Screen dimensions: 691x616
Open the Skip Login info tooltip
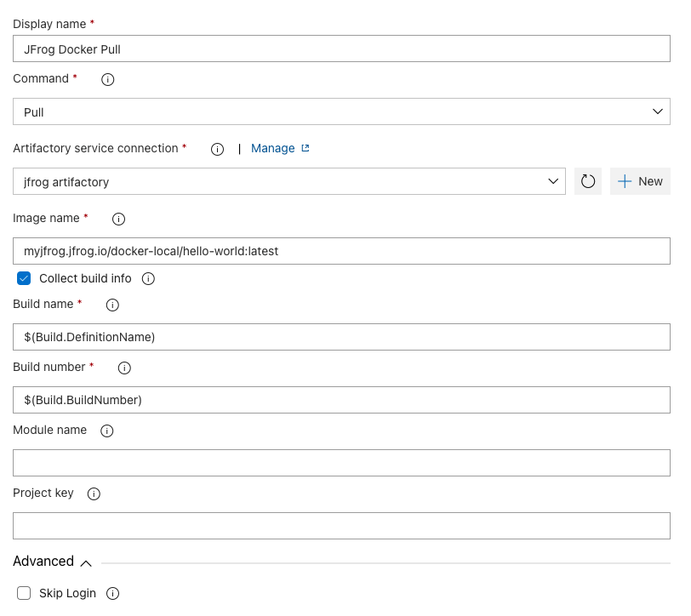(x=112, y=593)
